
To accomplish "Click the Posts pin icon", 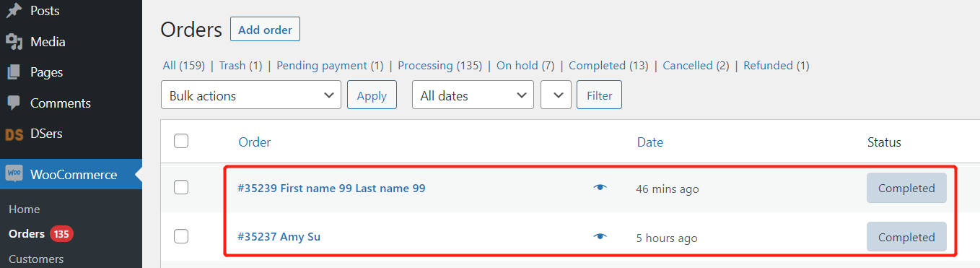I will click(14, 11).
